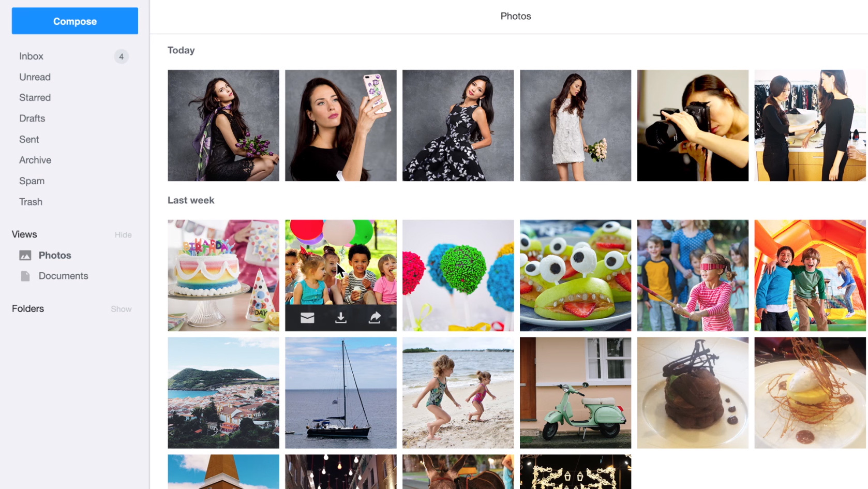Screen dimensions: 868x489
Task: Click the Inbox unread count badge
Action: coord(121,56)
